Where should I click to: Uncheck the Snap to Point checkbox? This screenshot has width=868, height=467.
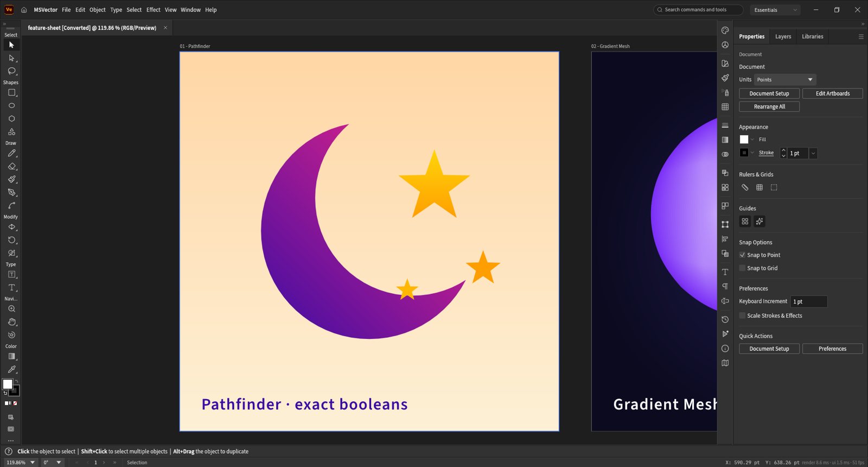[x=742, y=255]
